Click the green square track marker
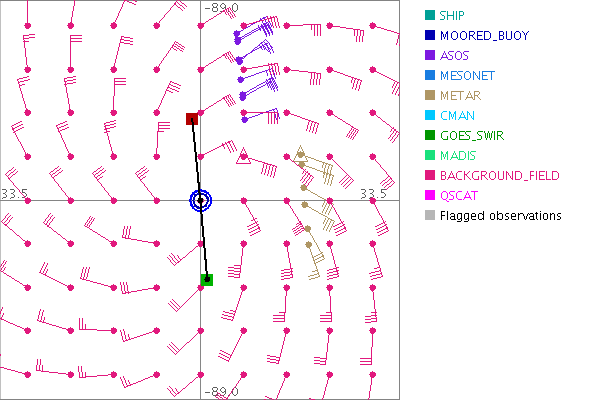Viewport: 600px width, 400px height. 207,279
